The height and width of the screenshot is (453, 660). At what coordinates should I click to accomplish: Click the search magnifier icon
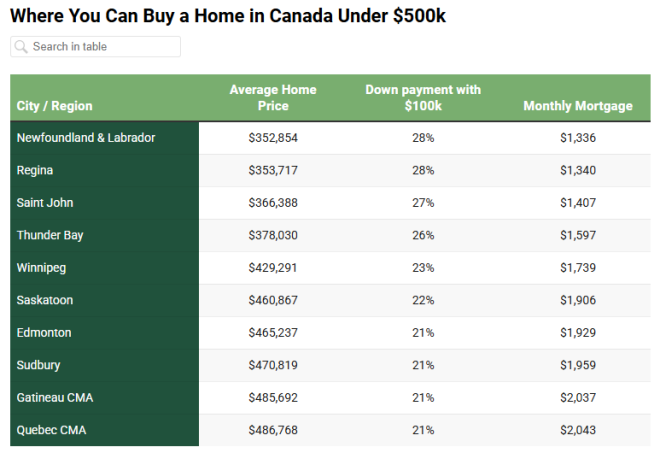pos(21,47)
